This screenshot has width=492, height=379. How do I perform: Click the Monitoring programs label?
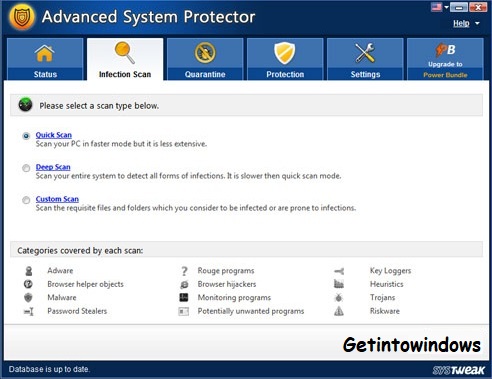[x=234, y=298]
